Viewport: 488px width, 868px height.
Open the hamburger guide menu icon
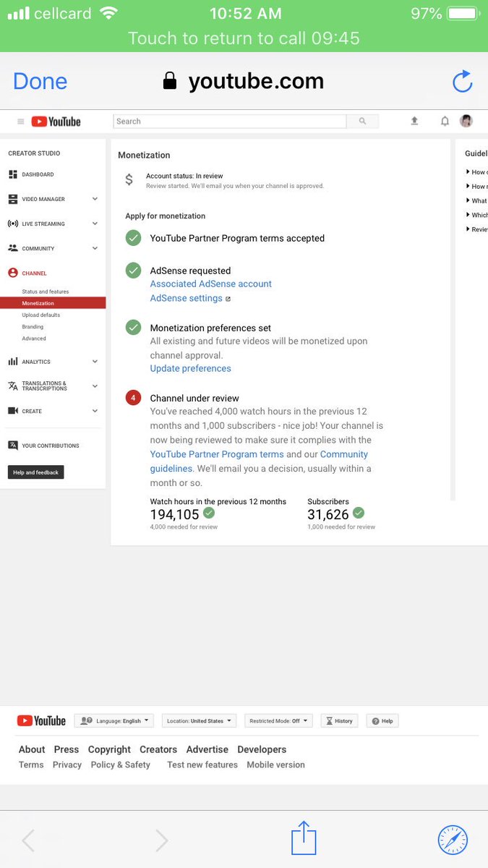coord(21,122)
